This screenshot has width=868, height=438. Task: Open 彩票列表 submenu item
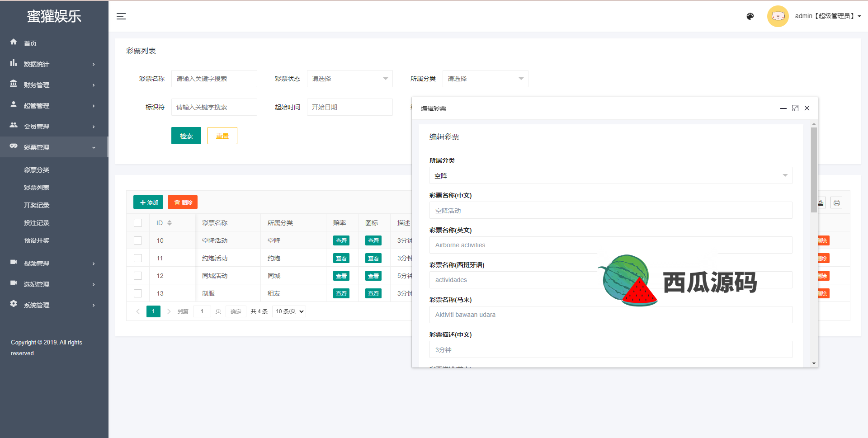click(x=37, y=188)
